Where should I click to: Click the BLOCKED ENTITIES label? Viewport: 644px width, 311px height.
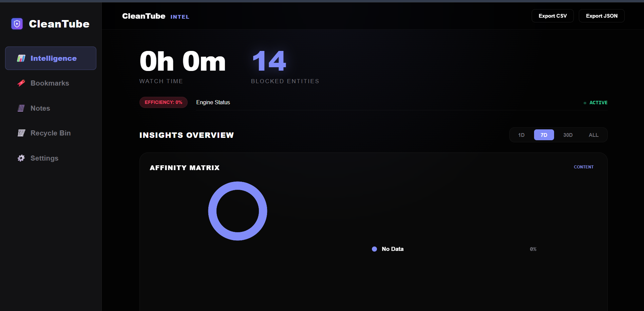pos(285,81)
